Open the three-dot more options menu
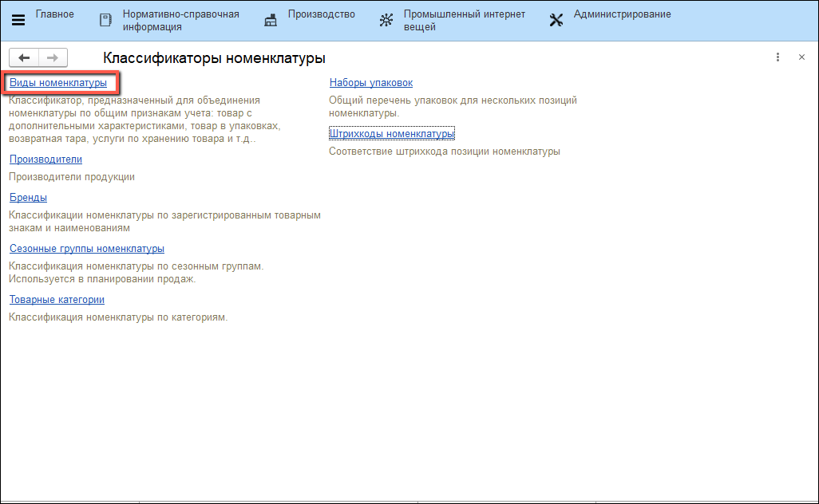819x504 pixels. (x=777, y=57)
